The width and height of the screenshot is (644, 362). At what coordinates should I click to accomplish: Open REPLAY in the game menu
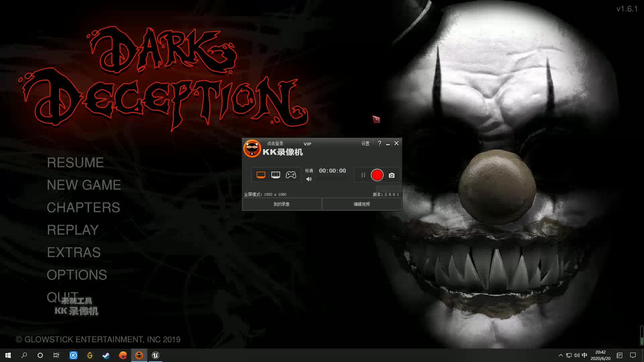(73, 230)
